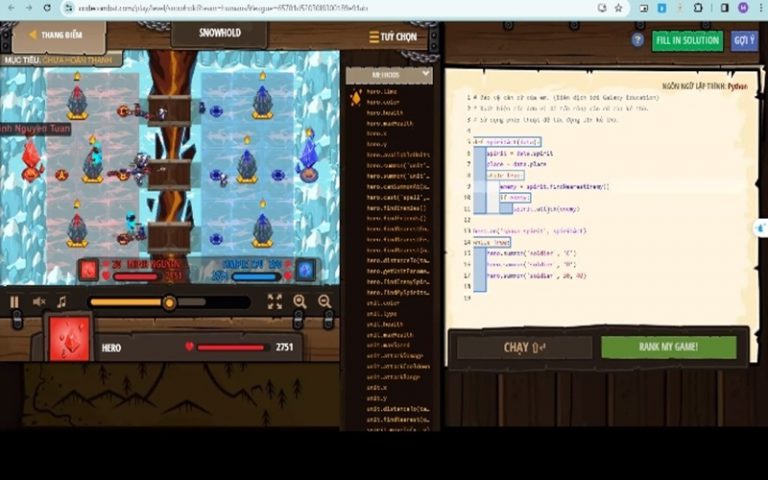Click the SNOWHOLD level title
The height and width of the screenshot is (480, 768).
219,33
